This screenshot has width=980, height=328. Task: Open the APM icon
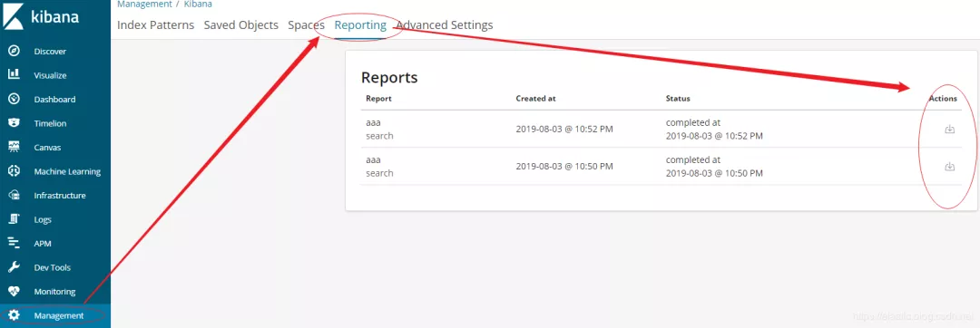coord(13,243)
